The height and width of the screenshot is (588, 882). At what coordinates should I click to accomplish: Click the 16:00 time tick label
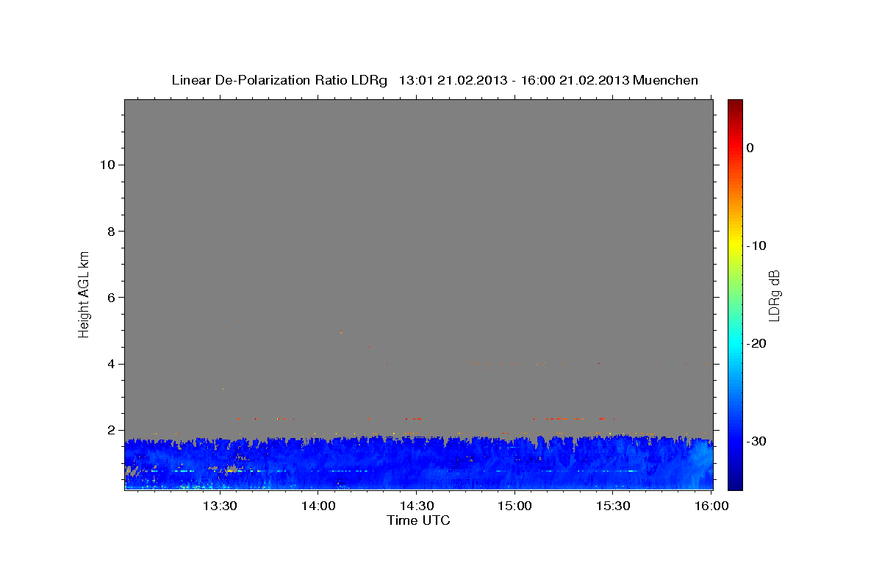711,506
